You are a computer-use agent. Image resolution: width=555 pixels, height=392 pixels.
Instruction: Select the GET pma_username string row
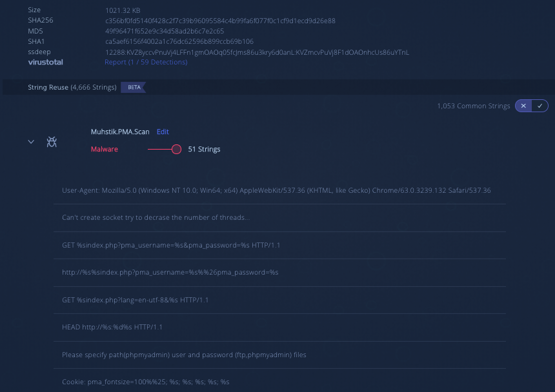coord(279,245)
